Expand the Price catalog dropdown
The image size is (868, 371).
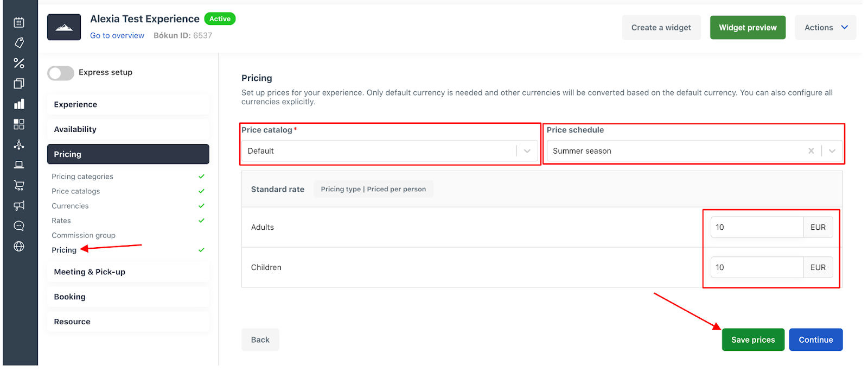click(x=390, y=151)
